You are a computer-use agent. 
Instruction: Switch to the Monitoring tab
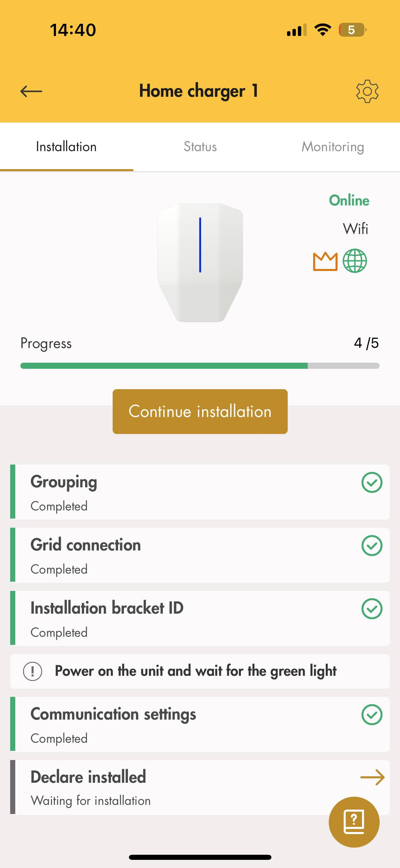pyautogui.click(x=332, y=147)
